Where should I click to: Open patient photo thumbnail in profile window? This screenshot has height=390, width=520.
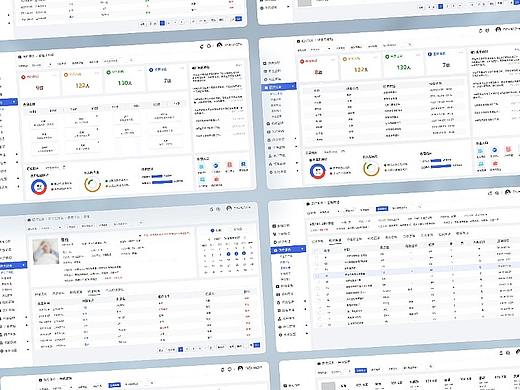pyautogui.click(x=46, y=252)
